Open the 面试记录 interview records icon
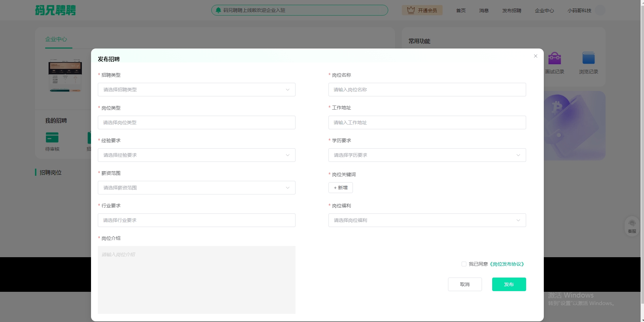The width and height of the screenshot is (644, 322). click(x=555, y=58)
